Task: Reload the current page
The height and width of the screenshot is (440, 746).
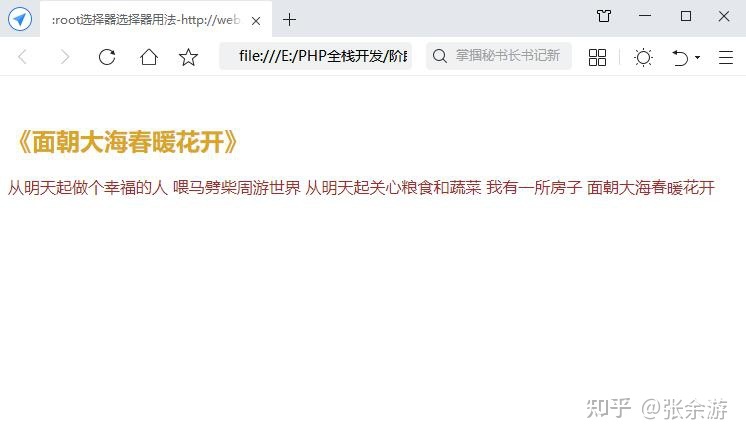Action: (107, 57)
